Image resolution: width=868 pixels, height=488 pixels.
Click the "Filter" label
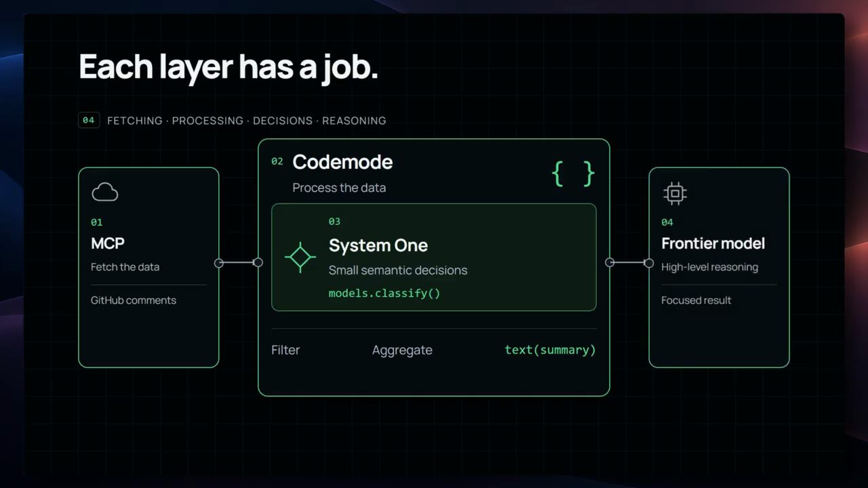click(x=285, y=350)
